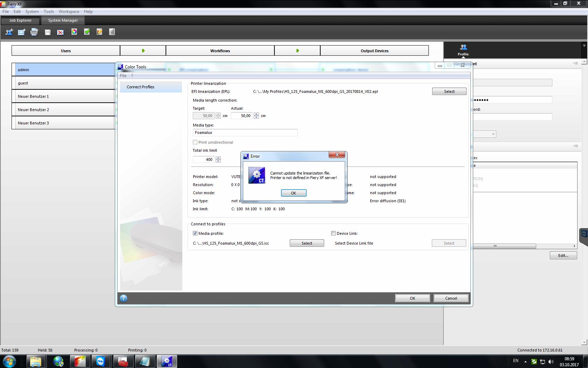Select the EPL linearization file
Image resolution: width=588 pixels, height=368 pixels.
pos(449,91)
